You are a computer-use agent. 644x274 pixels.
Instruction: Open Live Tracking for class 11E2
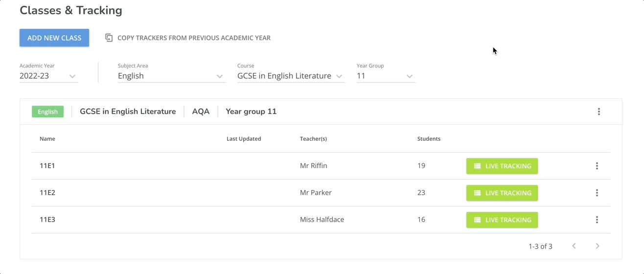502,193
